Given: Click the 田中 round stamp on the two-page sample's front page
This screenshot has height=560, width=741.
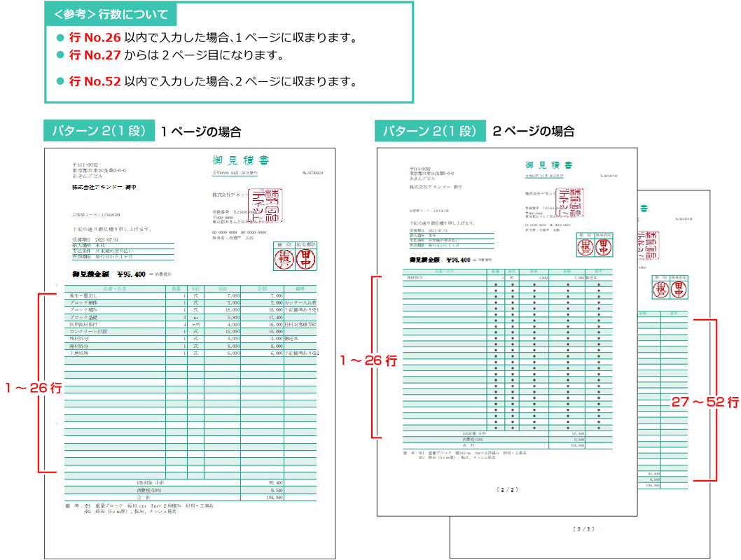Looking at the screenshot, I should 604,247.
